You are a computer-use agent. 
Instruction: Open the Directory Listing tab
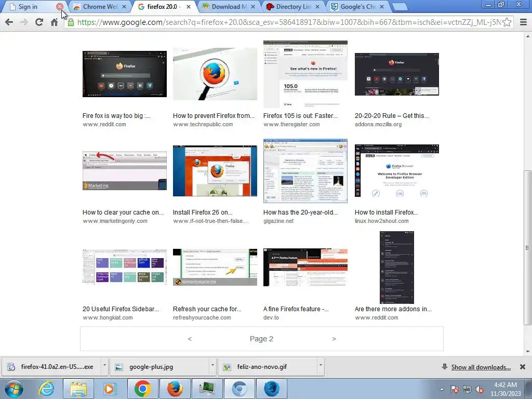pos(293,6)
